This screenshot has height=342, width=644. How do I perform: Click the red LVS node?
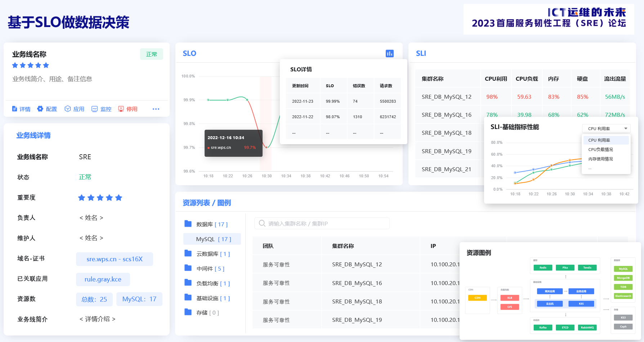[510, 307]
